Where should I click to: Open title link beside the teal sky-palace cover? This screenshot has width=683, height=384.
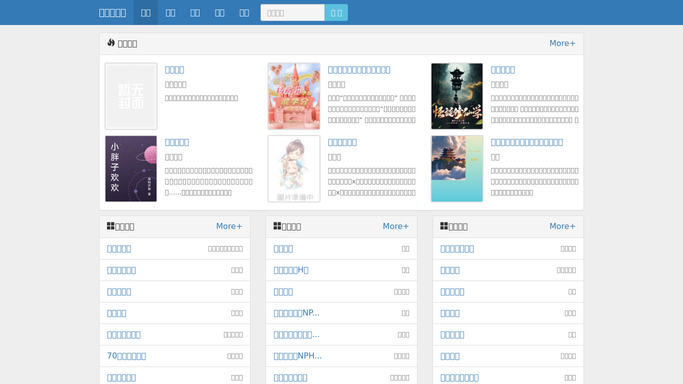(527, 142)
